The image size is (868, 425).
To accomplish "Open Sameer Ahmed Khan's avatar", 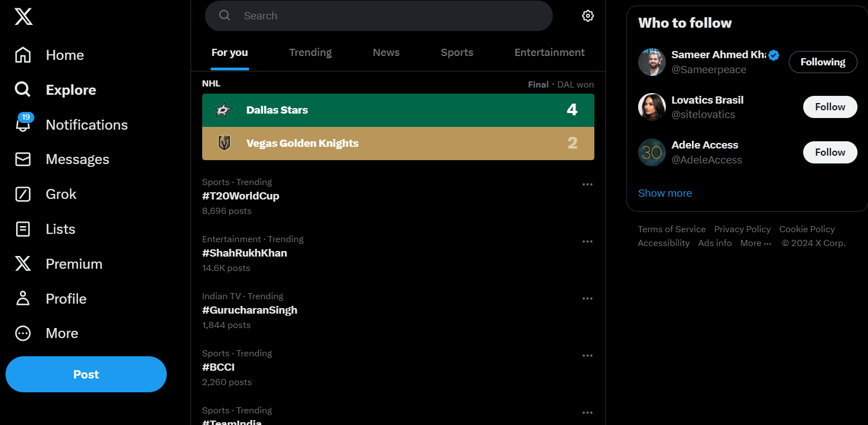I will (x=652, y=62).
